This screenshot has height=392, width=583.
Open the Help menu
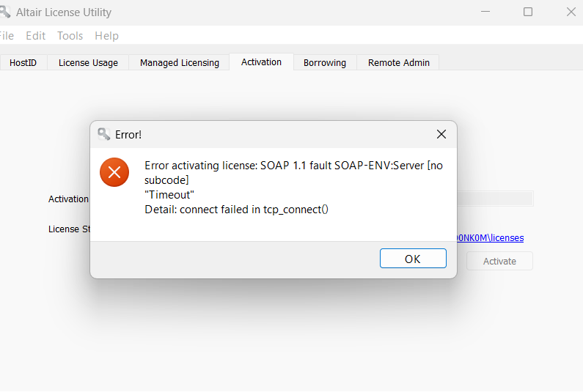[107, 36]
